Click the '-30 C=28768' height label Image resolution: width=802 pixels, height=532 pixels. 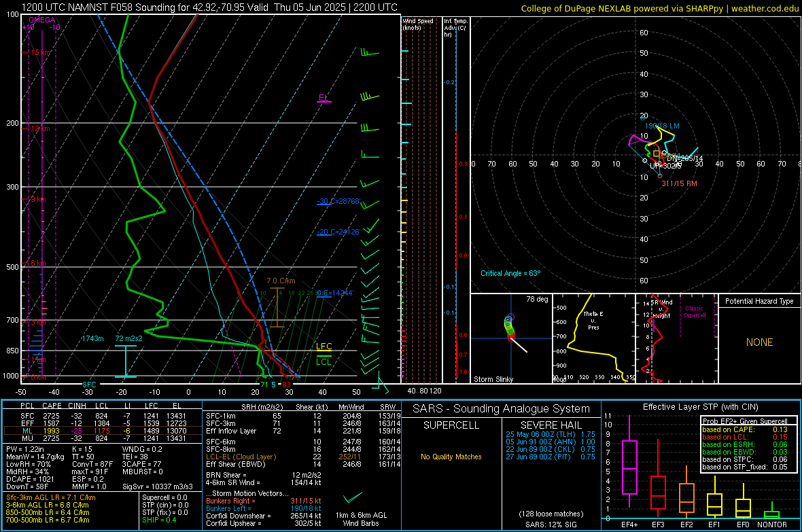point(338,201)
